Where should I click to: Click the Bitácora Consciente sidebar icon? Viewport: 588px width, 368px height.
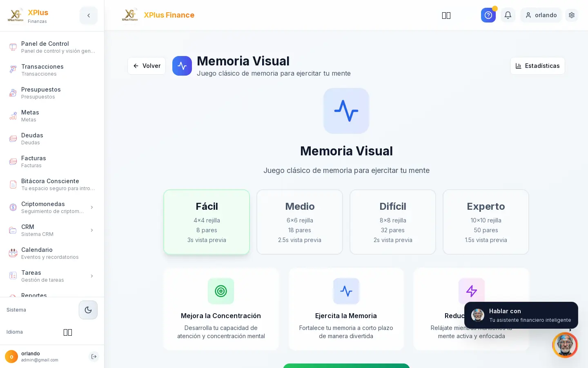click(x=13, y=184)
